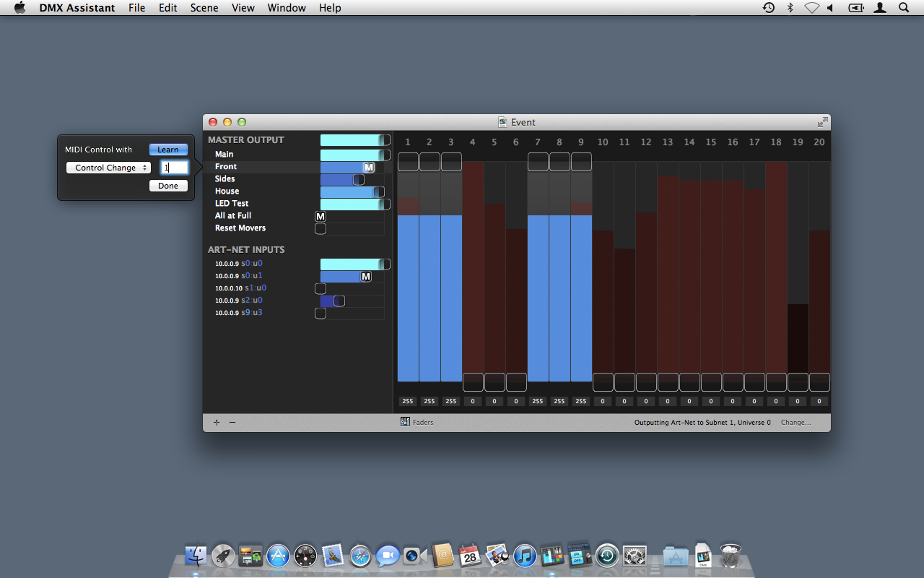The height and width of the screenshot is (578, 924).
Task: Click the plus icon to add a scene
Action: coord(217,422)
